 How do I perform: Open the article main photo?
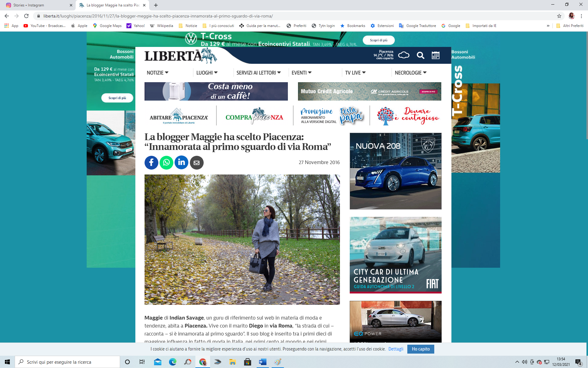pyautogui.click(x=242, y=240)
